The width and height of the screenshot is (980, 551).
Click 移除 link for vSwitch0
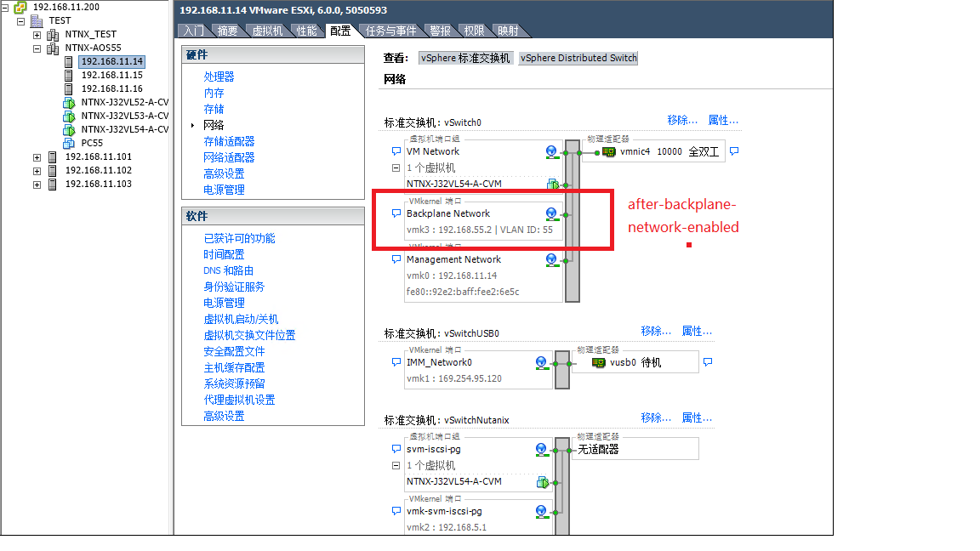coord(682,120)
